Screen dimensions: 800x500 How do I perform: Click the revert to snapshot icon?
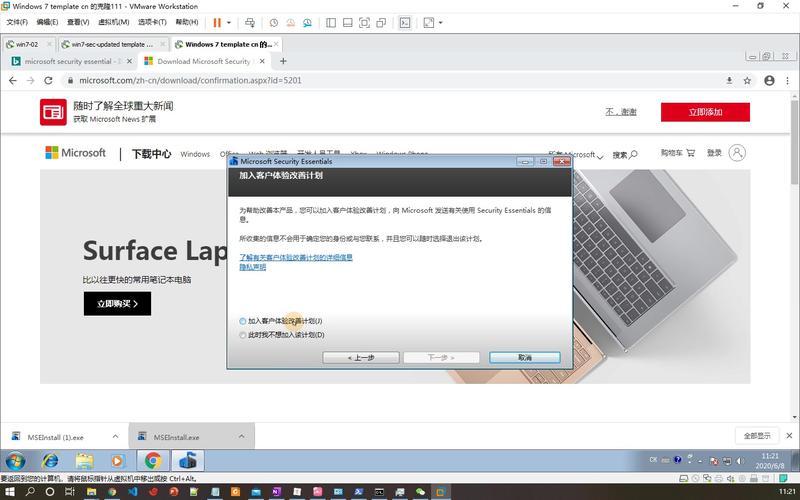click(x=290, y=22)
